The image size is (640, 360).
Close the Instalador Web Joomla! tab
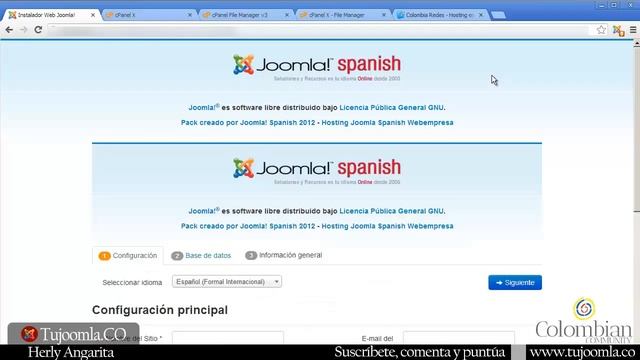coord(93,15)
